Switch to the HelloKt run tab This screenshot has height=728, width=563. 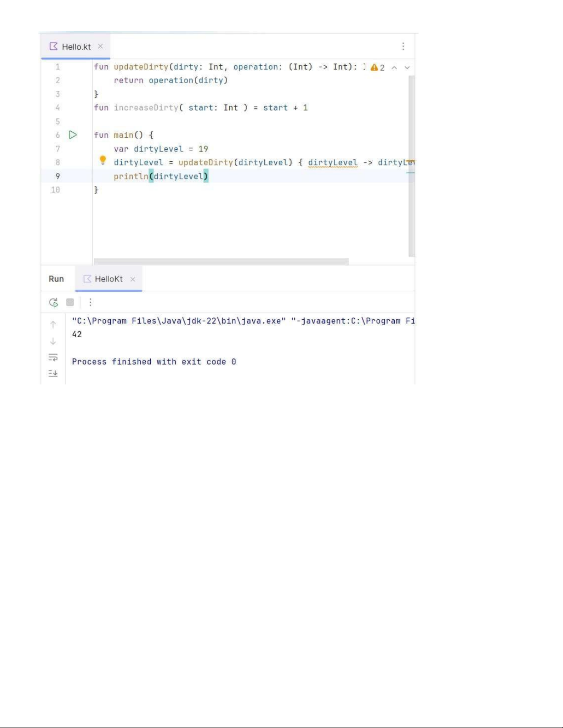click(x=108, y=279)
